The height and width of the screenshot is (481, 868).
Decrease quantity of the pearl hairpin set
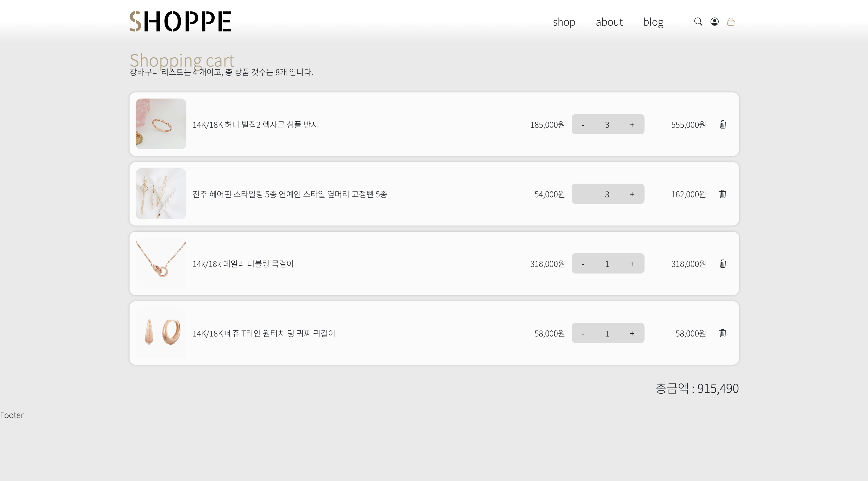click(x=583, y=194)
